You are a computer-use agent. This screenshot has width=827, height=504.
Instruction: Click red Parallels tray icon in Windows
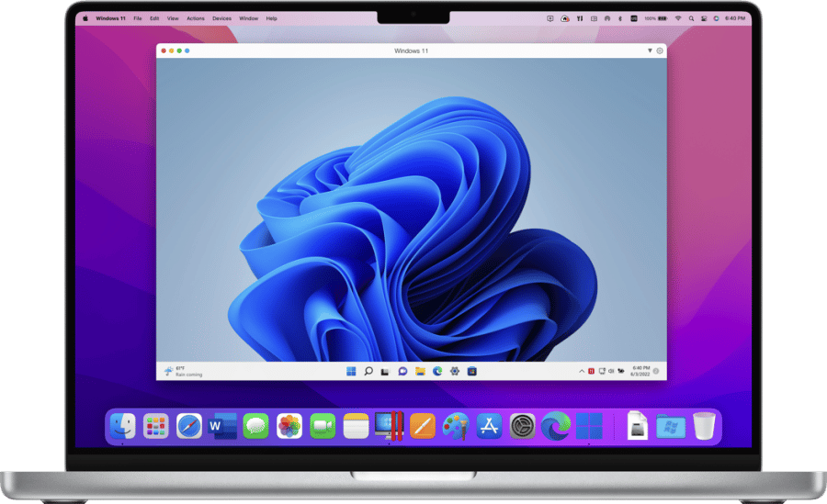(591, 371)
